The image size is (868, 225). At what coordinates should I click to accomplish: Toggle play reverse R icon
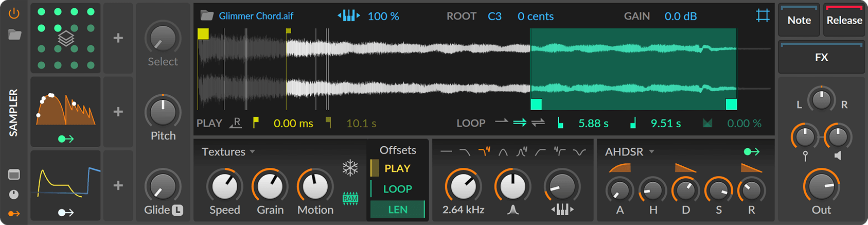click(x=236, y=123)
